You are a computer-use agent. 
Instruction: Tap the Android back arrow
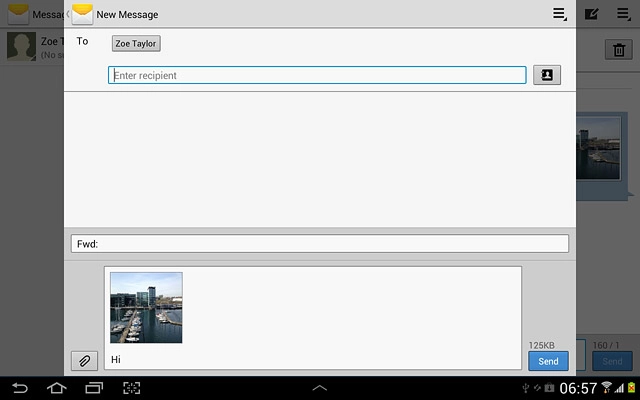pyautogui.click(x=20, y=388)
